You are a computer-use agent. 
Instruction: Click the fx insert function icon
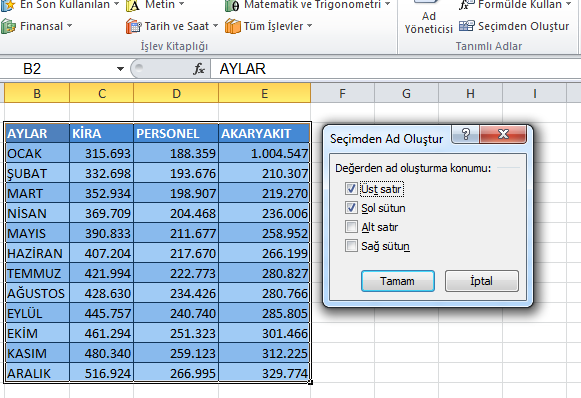tap(199, 69)
